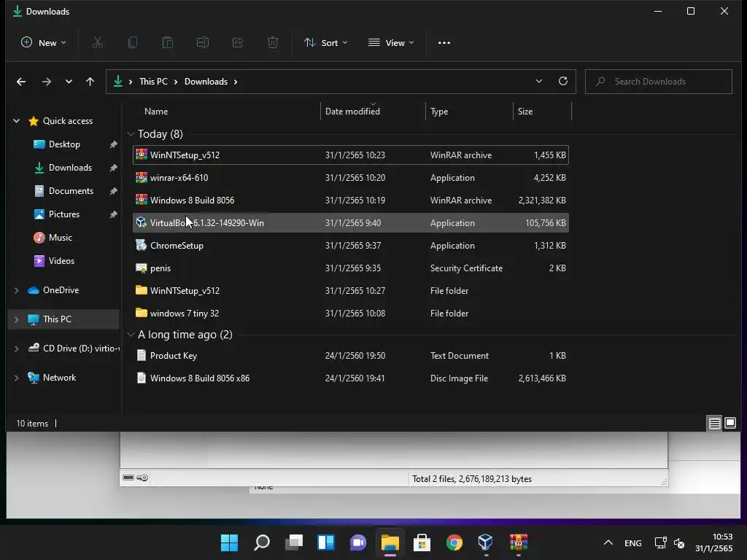Image resolution: width=747 pixels, height=560 pixels.
Task: Click the volume muted tray icon
Action: (x=679, y=542)
